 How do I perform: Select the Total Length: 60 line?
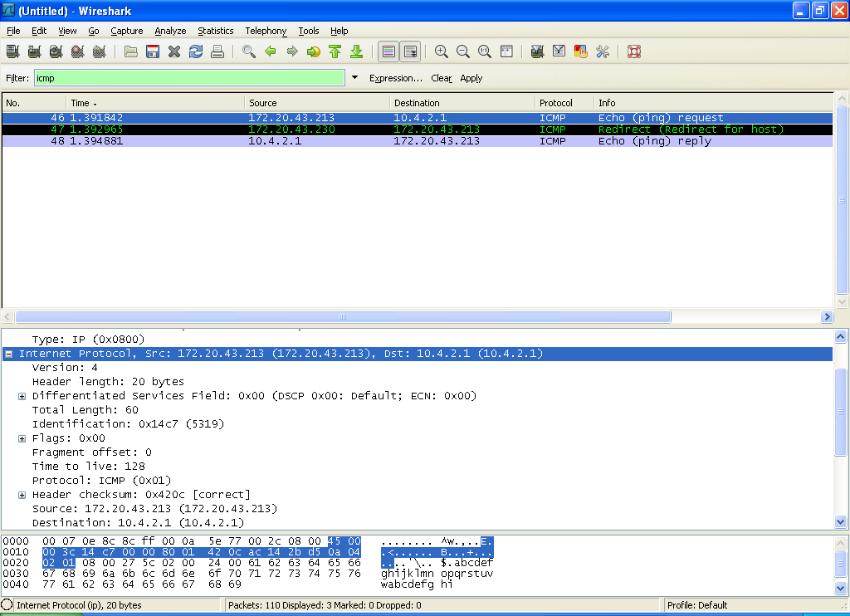85,410
